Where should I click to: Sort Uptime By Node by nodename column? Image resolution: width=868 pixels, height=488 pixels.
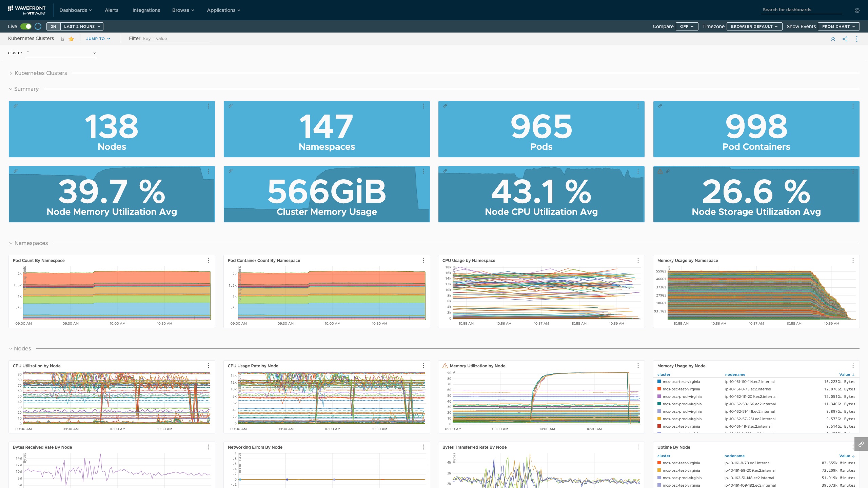734,456
